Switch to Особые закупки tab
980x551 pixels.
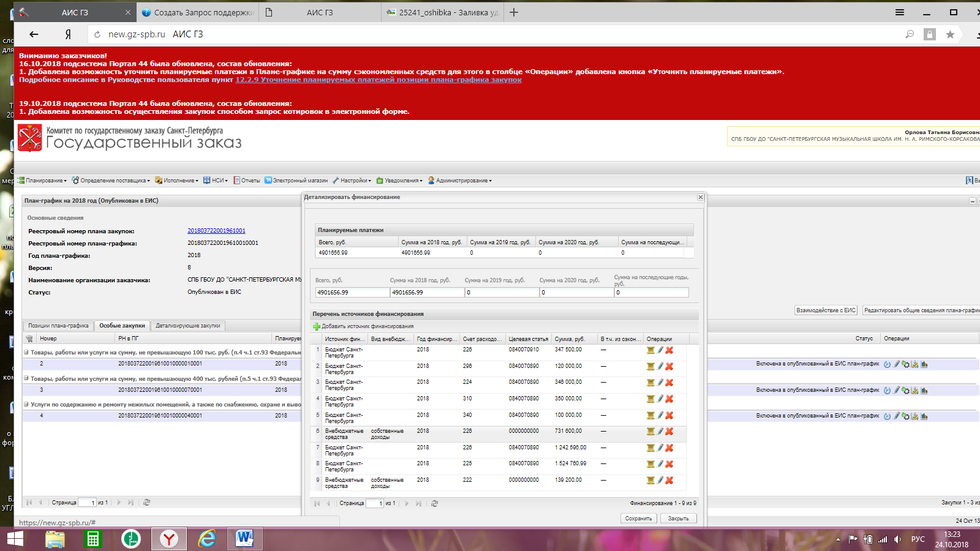123,326
